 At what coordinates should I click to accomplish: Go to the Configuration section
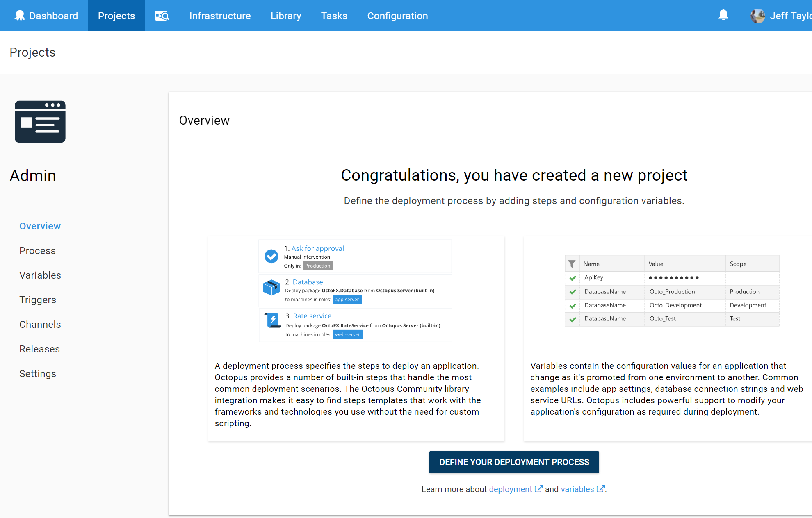click(397, 16)
